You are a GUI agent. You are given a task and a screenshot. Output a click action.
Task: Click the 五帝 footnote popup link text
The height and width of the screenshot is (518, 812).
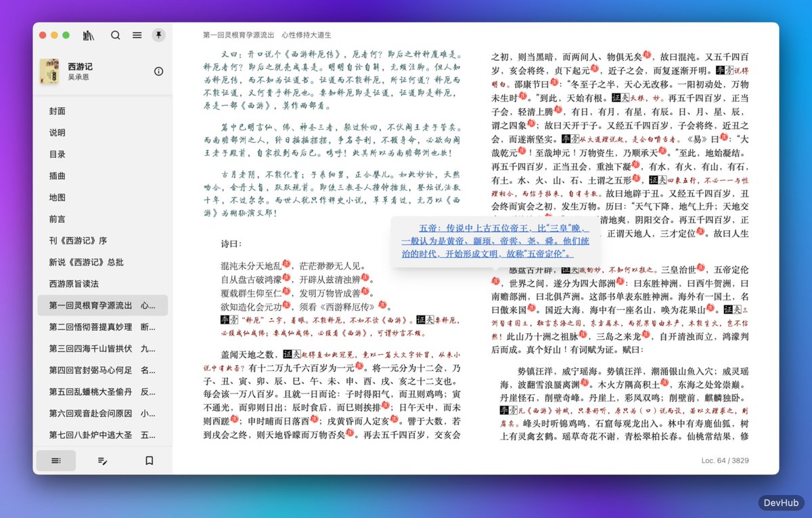496,241
